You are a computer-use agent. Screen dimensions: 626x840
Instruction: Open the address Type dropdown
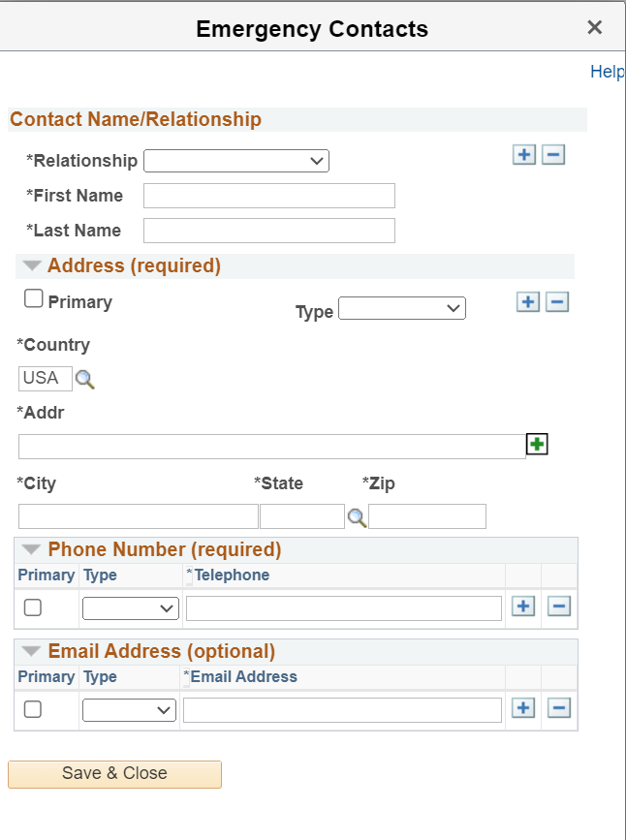click(402, 308)
